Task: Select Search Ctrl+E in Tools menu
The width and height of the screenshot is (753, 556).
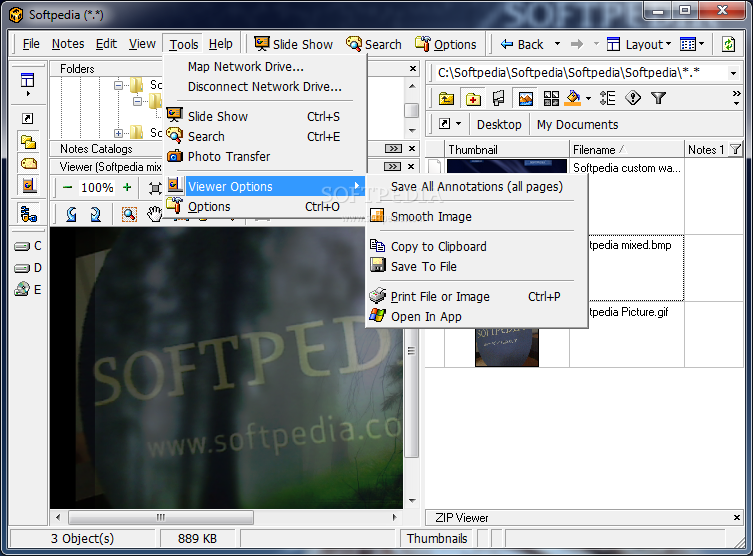Action: point(266,136)
